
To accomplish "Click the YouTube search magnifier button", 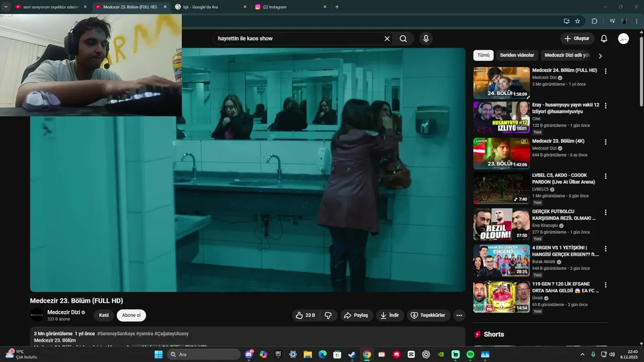I will click(404, 39).
